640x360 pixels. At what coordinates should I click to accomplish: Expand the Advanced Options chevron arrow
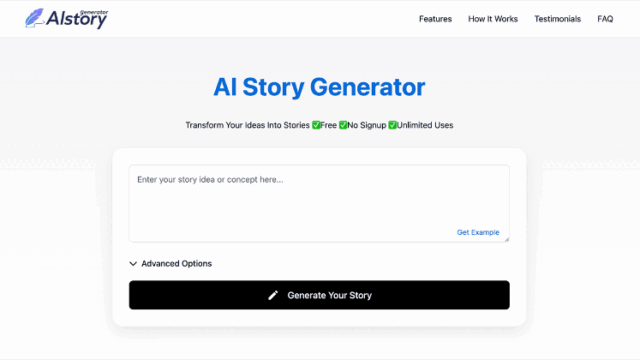pos(133,264)
